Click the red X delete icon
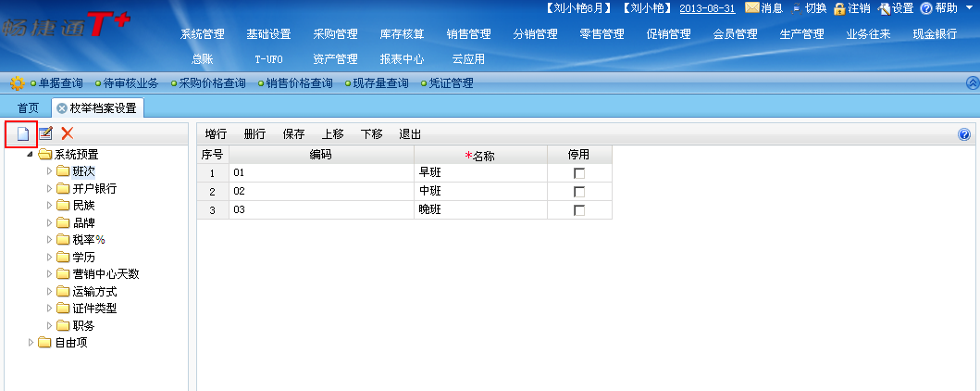Viewport: 980px width, 391px height. (67, 133)
